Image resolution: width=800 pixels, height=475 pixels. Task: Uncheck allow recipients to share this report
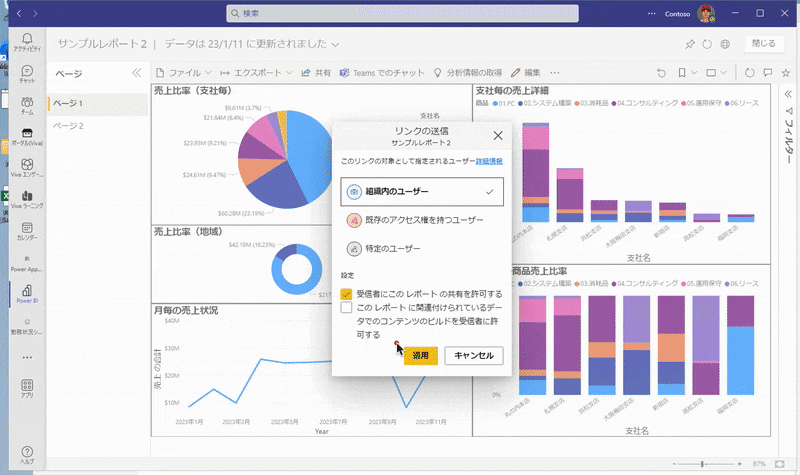(346, 294)
